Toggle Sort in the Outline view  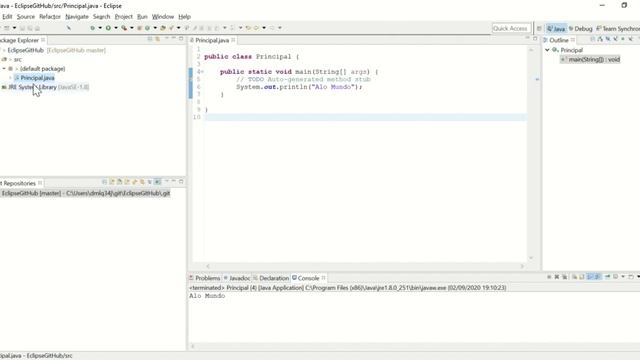tap(600, 39)
